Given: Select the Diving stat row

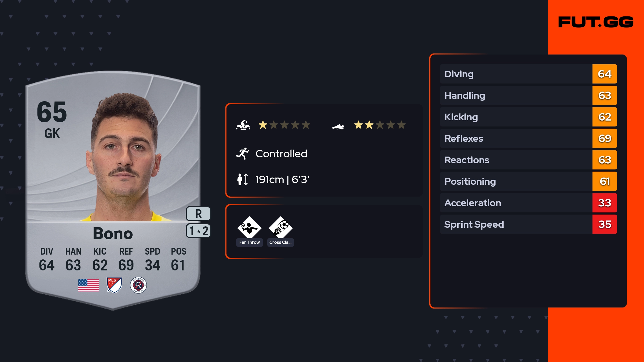Looking at the screenshot, I should [x=528, y=74].
